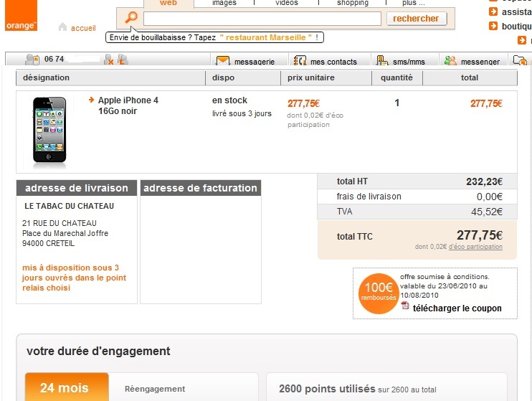Click télécharger le coupon link
Image resolution: width=532 pixels, height=401 pixels.
(x=457, y=308)
